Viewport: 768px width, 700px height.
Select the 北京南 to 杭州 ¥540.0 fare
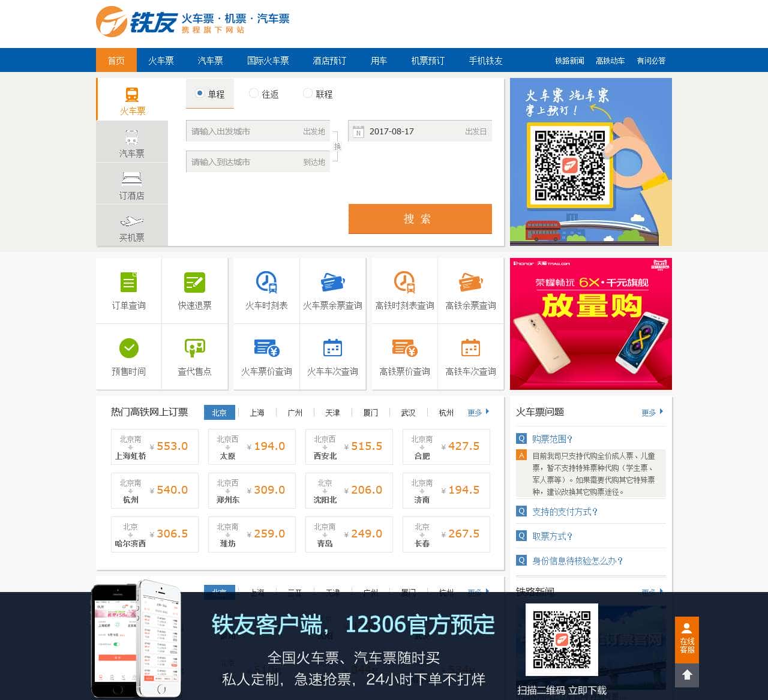click(x=155, y=491)
